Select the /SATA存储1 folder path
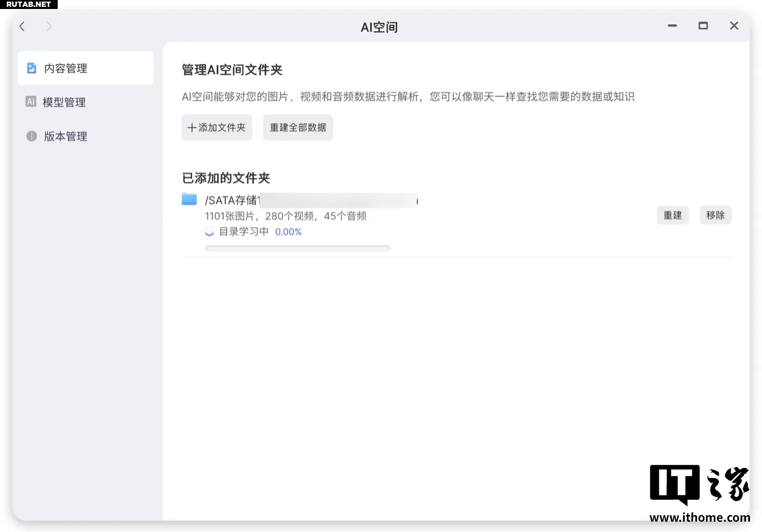This screenshot has width=762, height=532. click(233, 200)
